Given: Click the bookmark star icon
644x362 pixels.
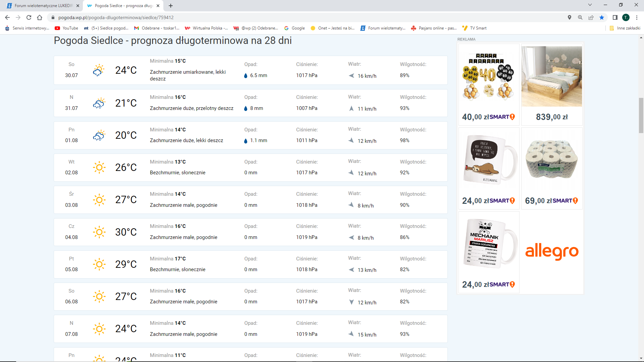Looking at the screenshot, I should point(602,17).
